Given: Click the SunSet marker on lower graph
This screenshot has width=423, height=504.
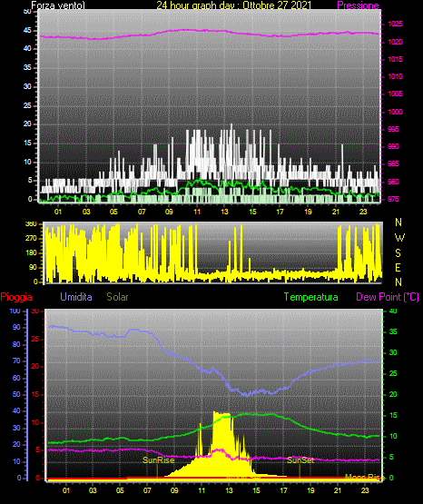Looking at the screenshot, I should click(x=300, y=460).
